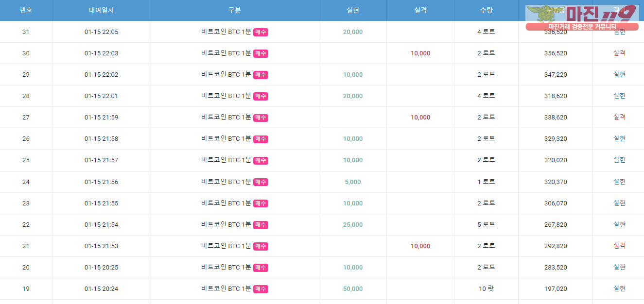Click the 매수 badge in row 24
The width and height of the screenshot is (644, 304).
[261, 182]
